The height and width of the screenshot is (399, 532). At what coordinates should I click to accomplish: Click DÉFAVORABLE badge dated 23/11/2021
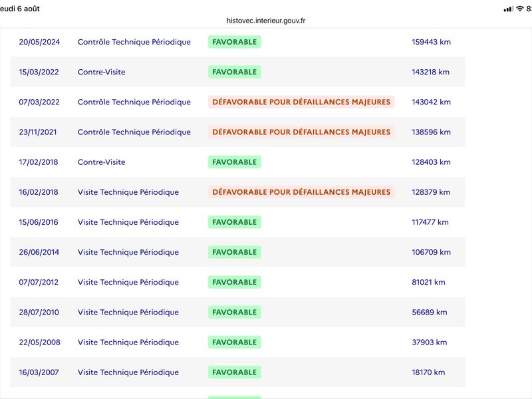(x=301, y=132)
